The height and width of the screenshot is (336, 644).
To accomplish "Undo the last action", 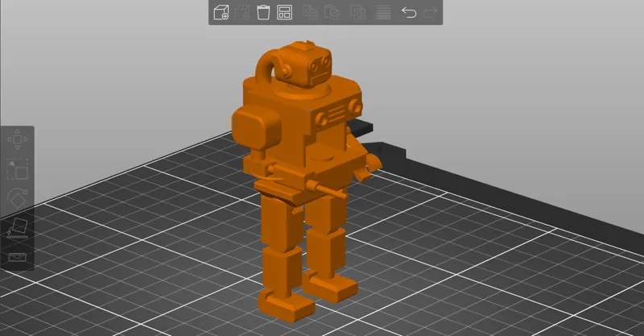I will pos(409,12).
